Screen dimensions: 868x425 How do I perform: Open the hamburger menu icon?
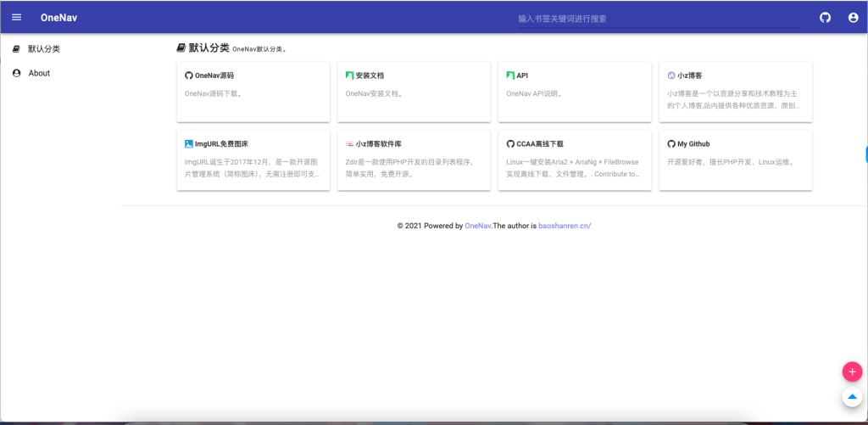pyautogui.click(x=17, y=17)
